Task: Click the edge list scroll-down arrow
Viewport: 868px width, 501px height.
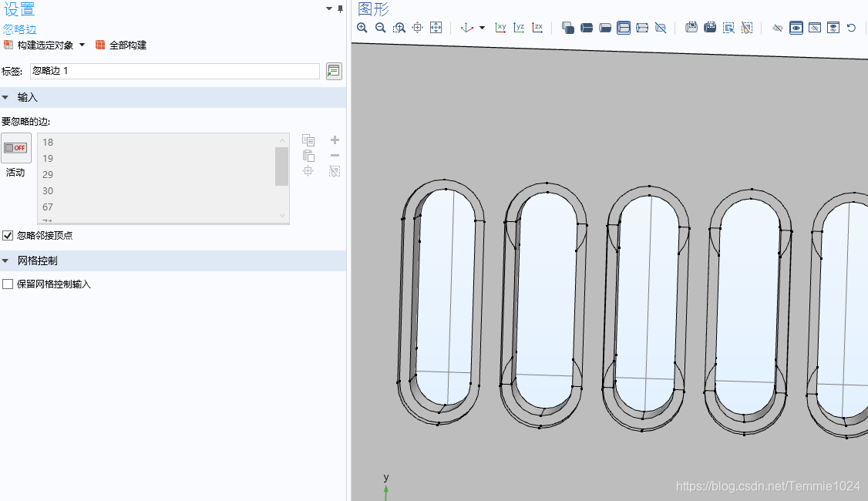Action: [x=282, y=216]
